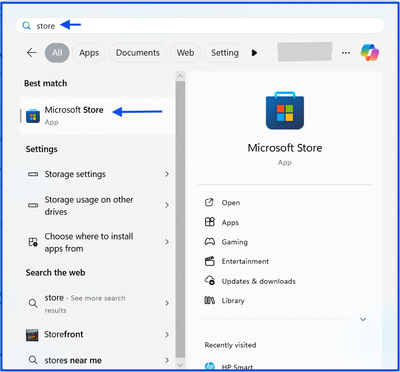
Task: Open 'store - See more search results' web result
Action: tap(97, 303)
